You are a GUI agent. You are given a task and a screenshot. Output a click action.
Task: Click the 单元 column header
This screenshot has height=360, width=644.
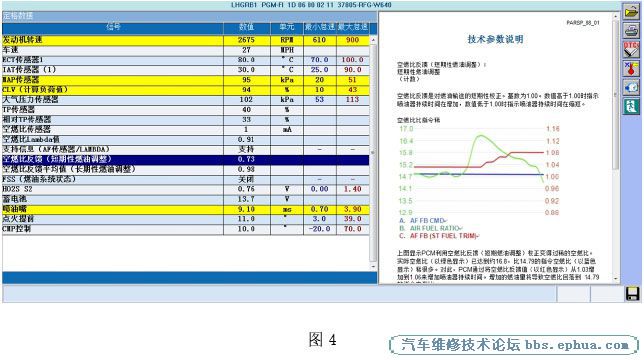pyautogui.click(x=287, y=27)
